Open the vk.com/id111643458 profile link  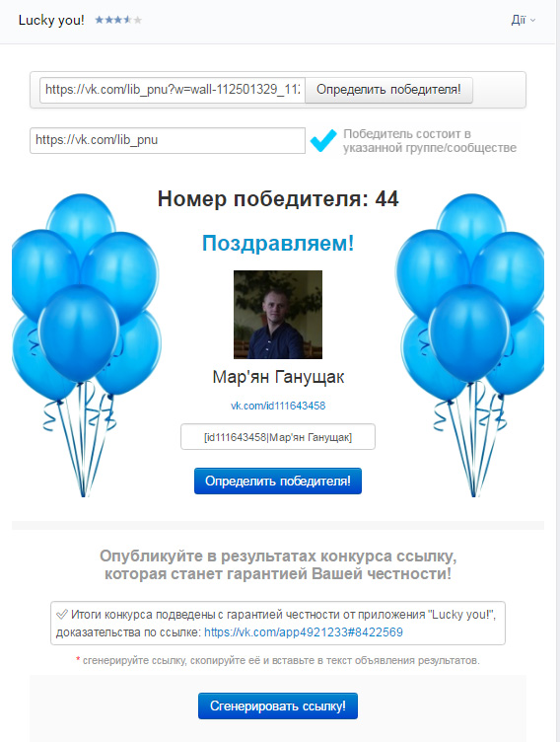click(278, 406)
